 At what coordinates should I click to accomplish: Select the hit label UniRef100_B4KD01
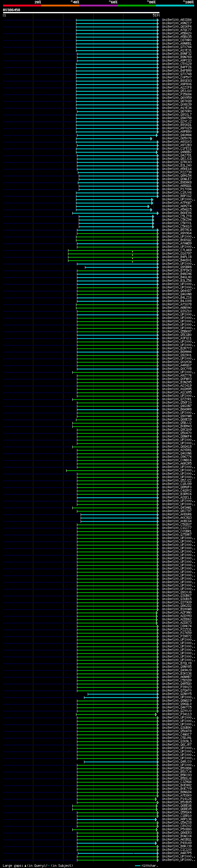(177, 260)
